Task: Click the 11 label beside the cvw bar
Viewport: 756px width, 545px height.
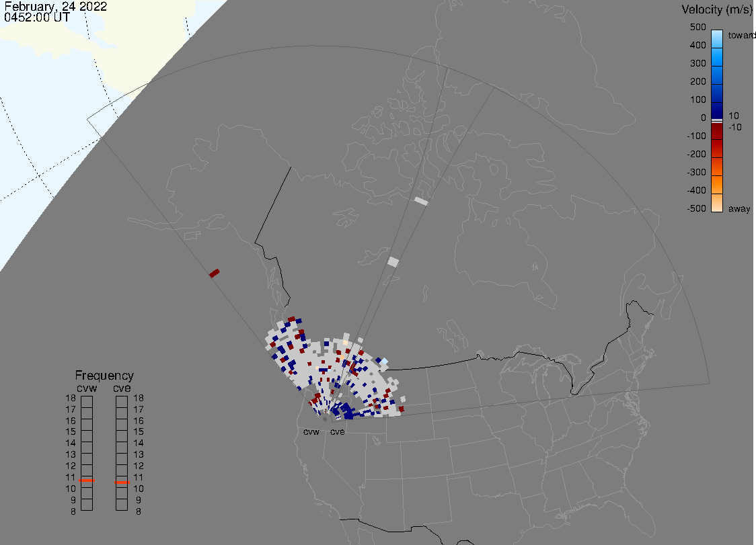Action: click(x=71, y=477)
